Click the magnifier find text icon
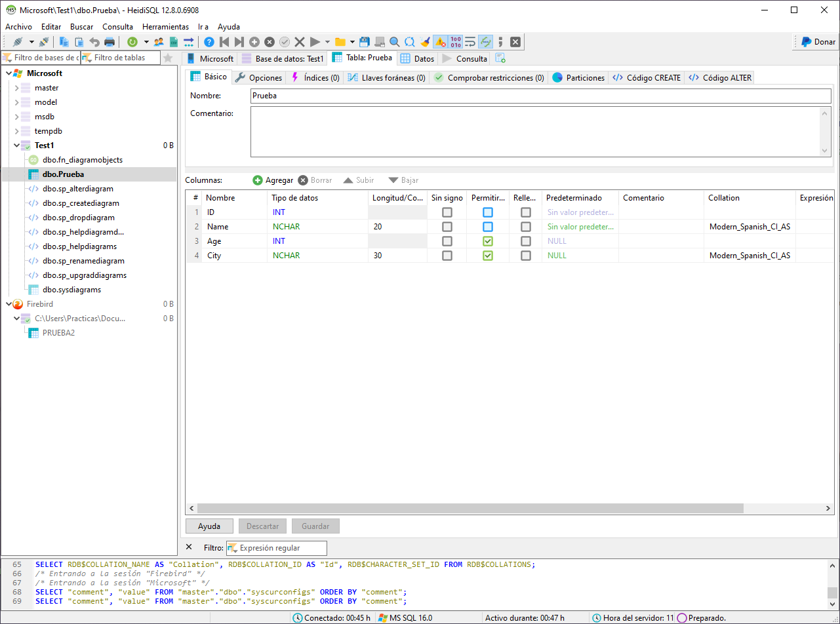This screenshot has height=624, width=840. [x=395, y=42]
